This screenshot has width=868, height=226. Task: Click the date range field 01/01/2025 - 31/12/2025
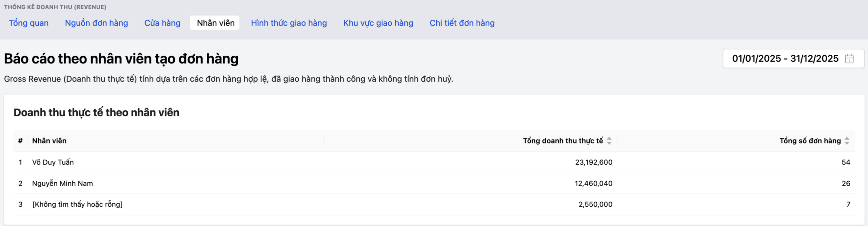[785, 59]
